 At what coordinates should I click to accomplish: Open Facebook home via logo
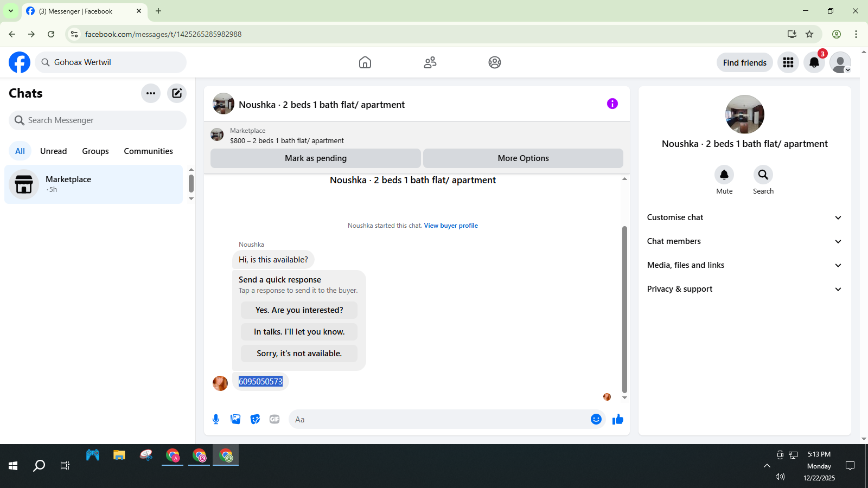(20, 62)
